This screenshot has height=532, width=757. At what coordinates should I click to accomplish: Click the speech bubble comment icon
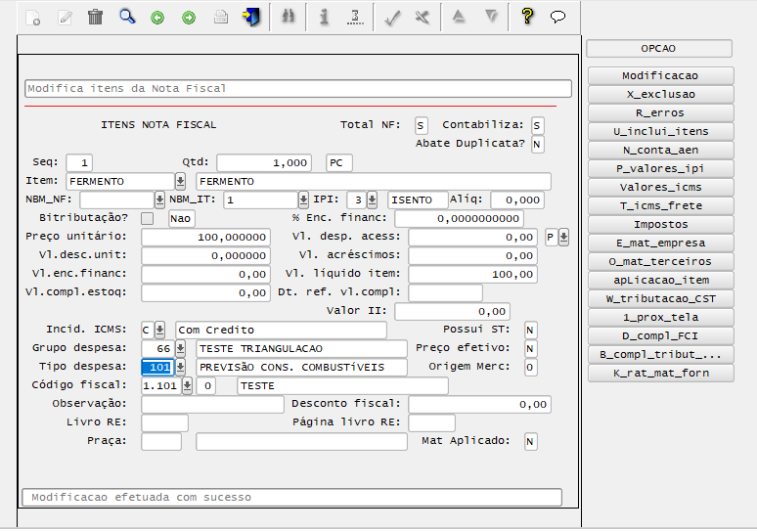557,18
